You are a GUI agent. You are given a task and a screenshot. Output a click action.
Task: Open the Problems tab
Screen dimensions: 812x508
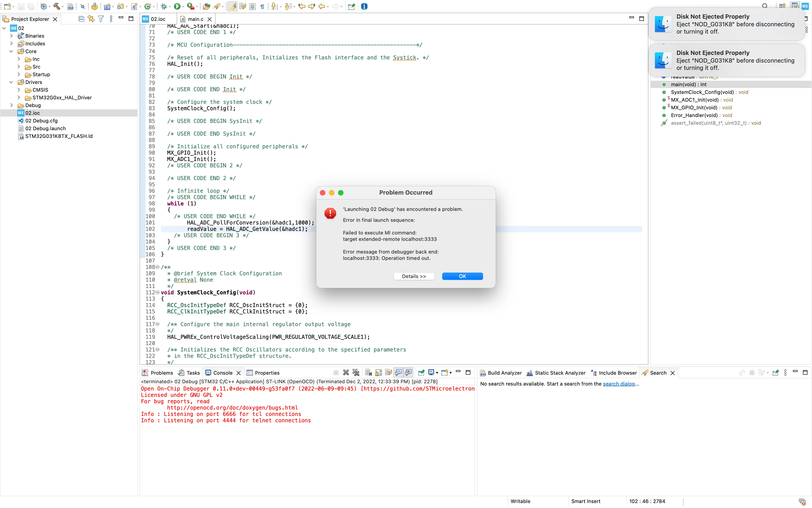tap(158, 373)
